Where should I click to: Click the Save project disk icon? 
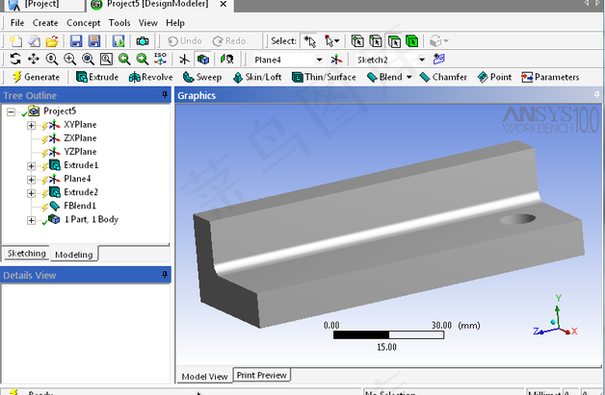click(x=76, y=41)
